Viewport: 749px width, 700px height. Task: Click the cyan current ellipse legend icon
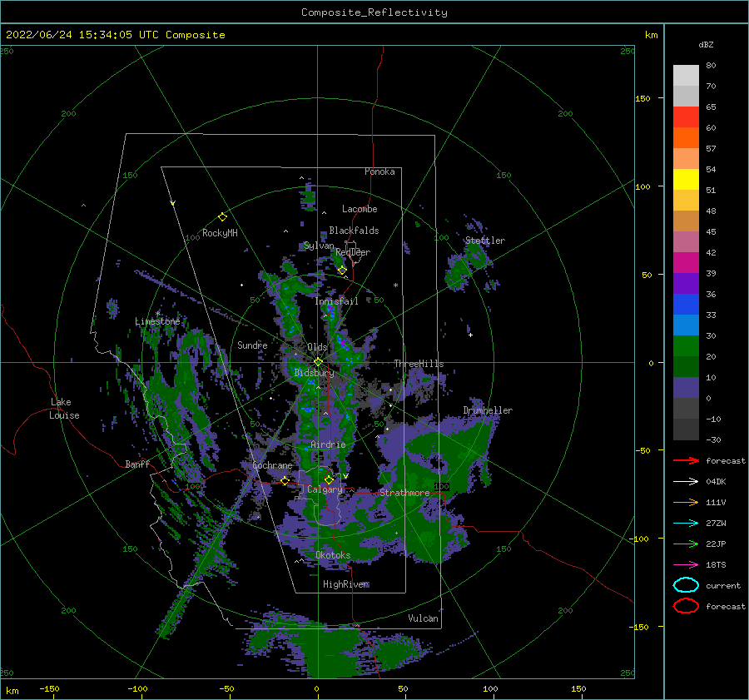click(686, 585)
